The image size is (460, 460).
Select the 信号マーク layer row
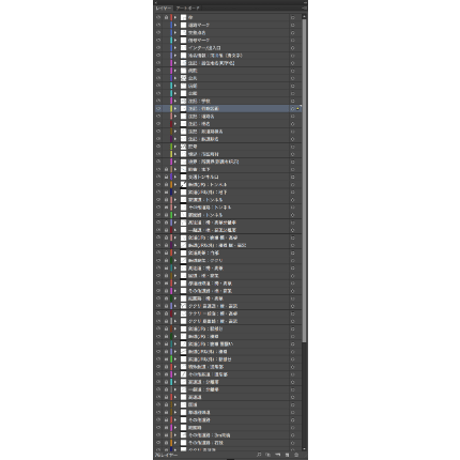click(x=228, y=40)
